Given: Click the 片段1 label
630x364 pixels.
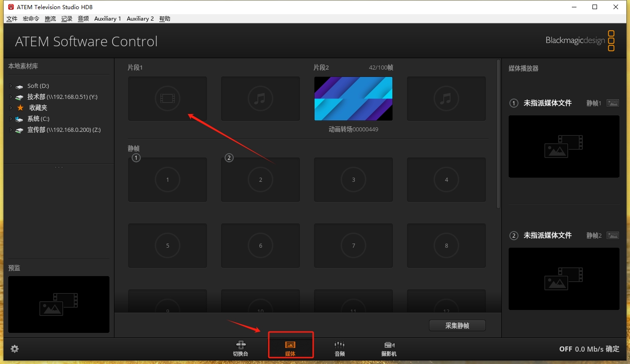Looking at the screenshot, I should (x=136, y=67).
